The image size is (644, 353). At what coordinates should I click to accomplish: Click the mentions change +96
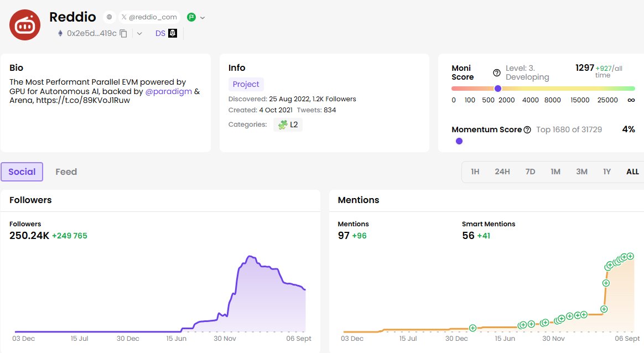(360, 236)
